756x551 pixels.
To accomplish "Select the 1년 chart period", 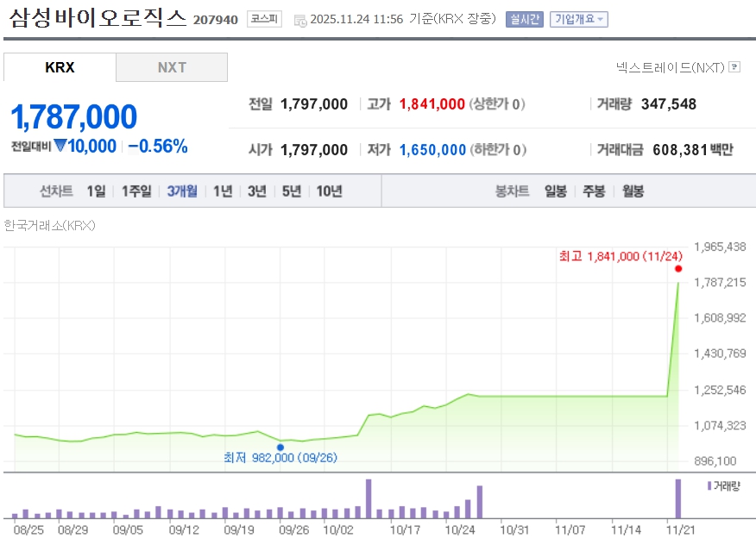I will click(x=223, y=191).
